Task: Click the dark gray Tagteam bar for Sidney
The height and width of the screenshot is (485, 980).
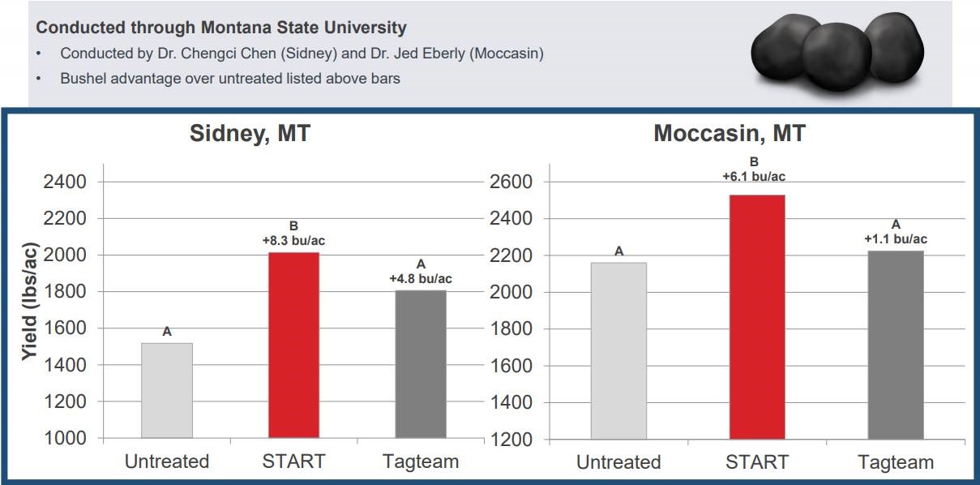Action: point(421,364)
